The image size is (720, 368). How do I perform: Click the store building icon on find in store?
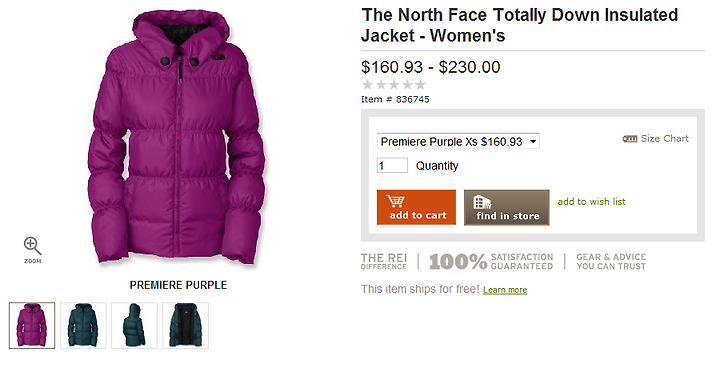tap(482, 202)
